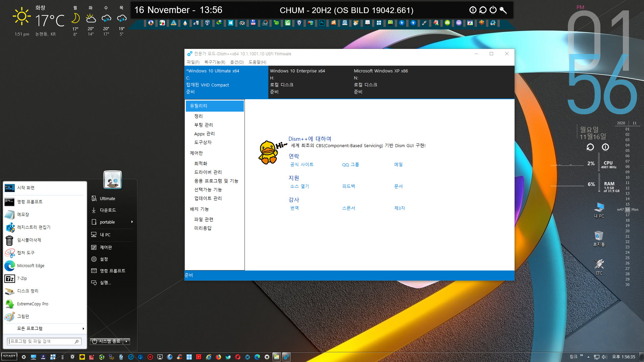The height and width of the screenshot is (362, 644).
Task: Click the network tray icon
Action: click(x=596, y=357)
